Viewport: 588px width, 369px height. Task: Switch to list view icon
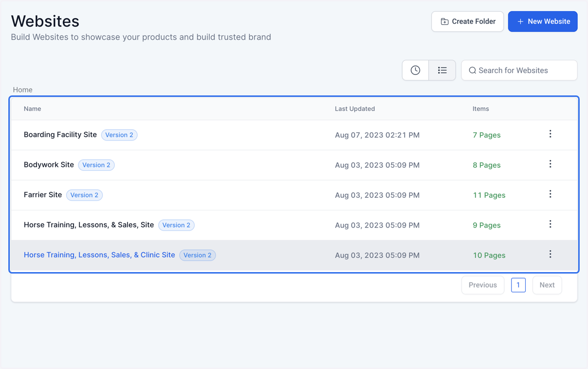442,70
